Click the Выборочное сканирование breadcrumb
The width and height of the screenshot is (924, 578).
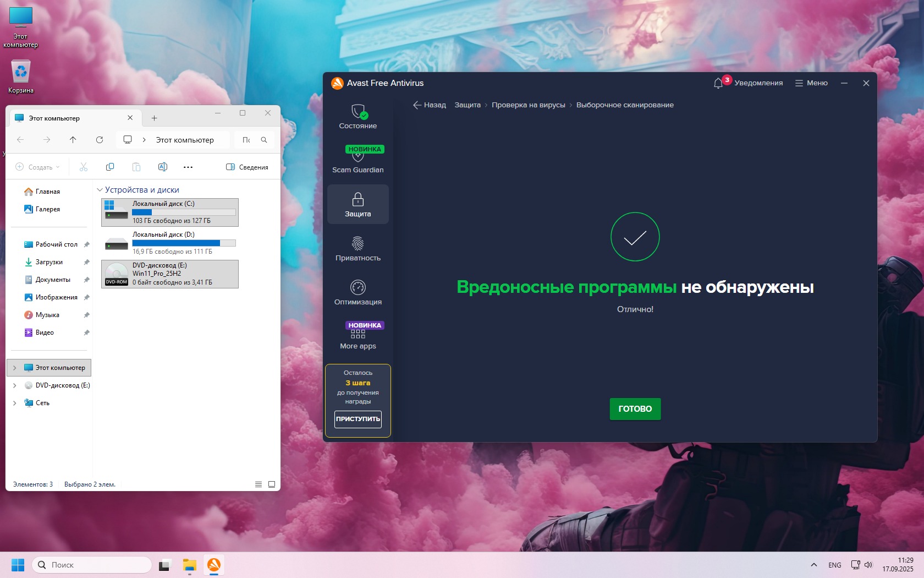[625, 105]
